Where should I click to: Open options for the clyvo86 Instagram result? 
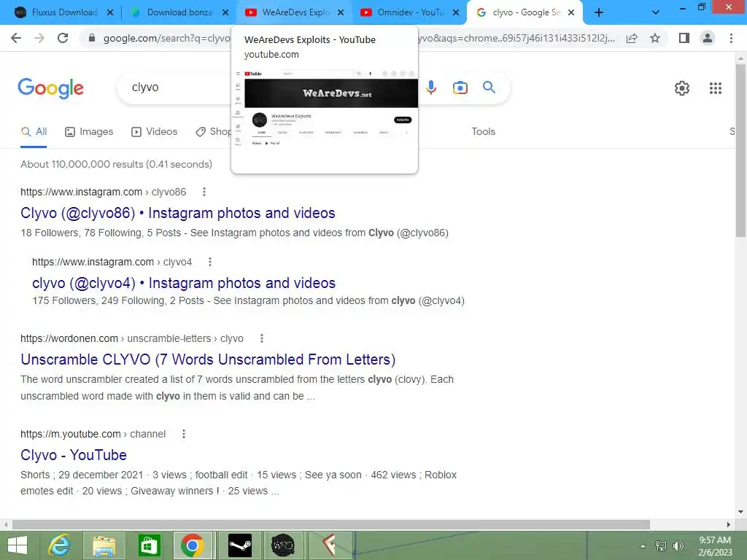click(x=204, y=192)
